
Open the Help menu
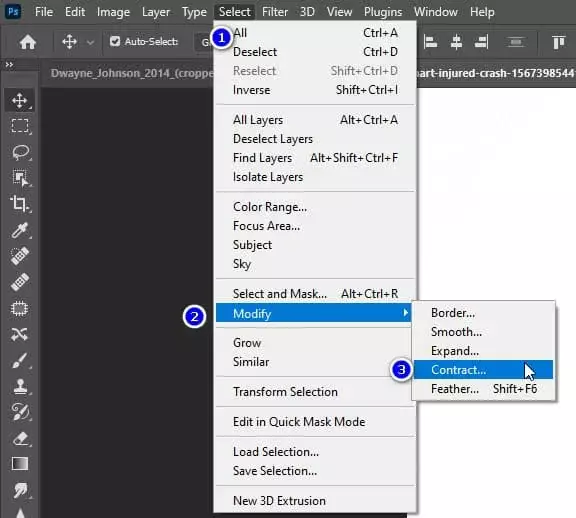pos(482,12)
